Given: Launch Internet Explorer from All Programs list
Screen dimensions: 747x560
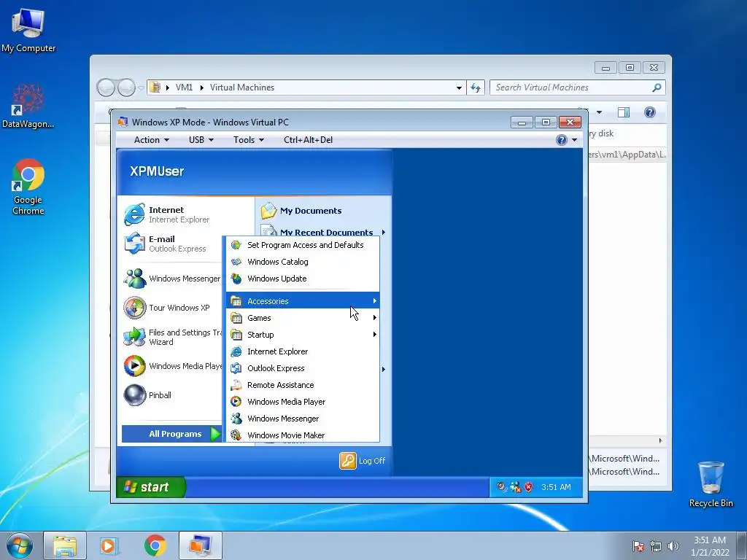Looking at the screenshot, I should click(303, 351).
